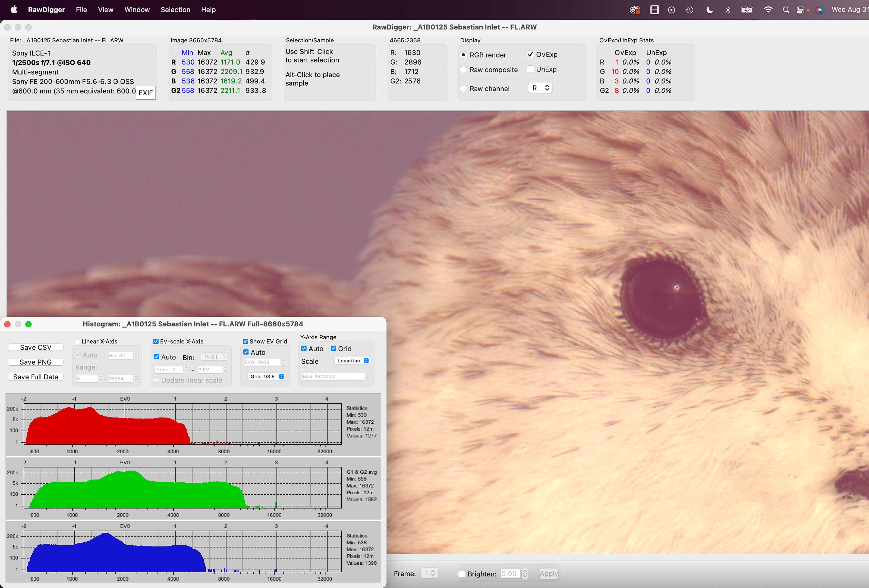Image resolution: width=869 pixels, height=588 pixels.
Task: Click the film strip menu bar icon
Action: pos(654,10)
